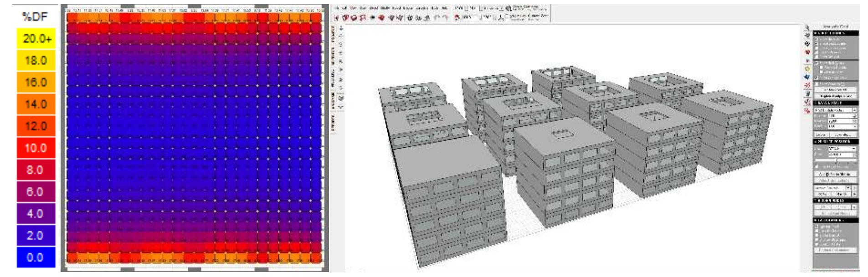Click the black sphere icon in second toolbar row
Viewport: 868px width, 277px height.
pos(373,17)
